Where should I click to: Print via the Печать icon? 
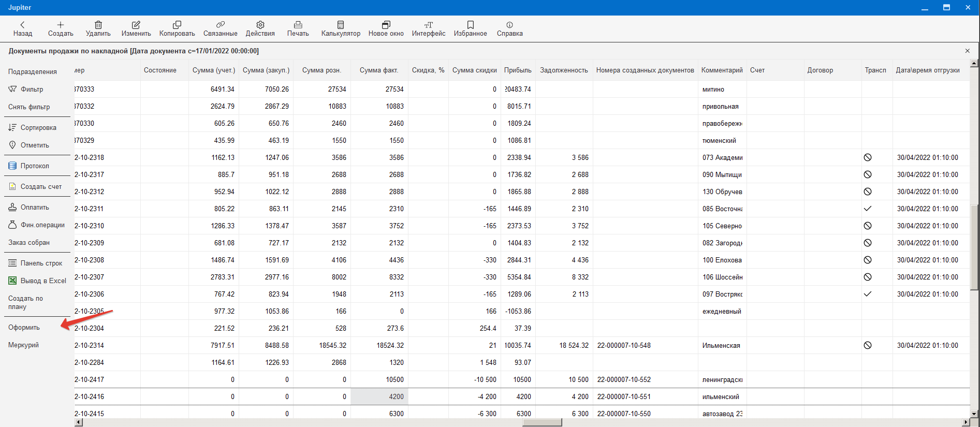point(298,29)
